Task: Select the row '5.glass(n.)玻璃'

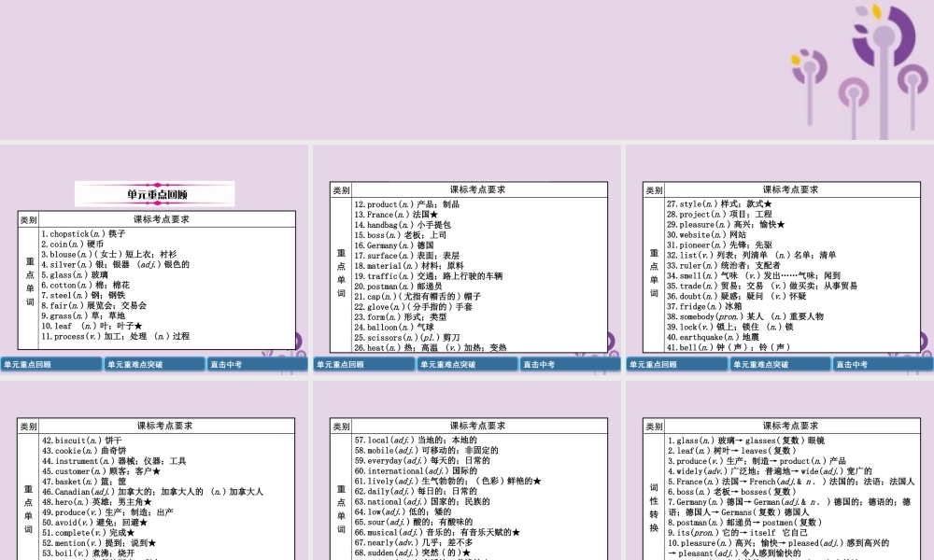Action: (75, 275)
